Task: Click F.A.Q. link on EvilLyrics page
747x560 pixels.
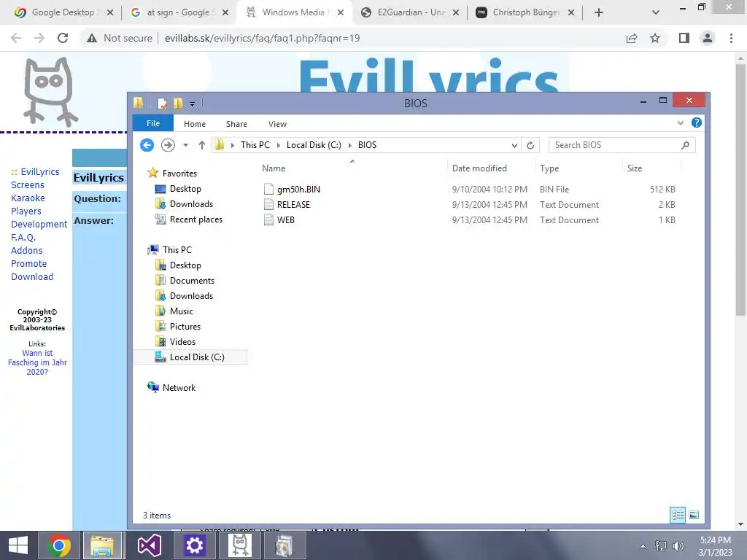Action: click(x=23, y=237)
